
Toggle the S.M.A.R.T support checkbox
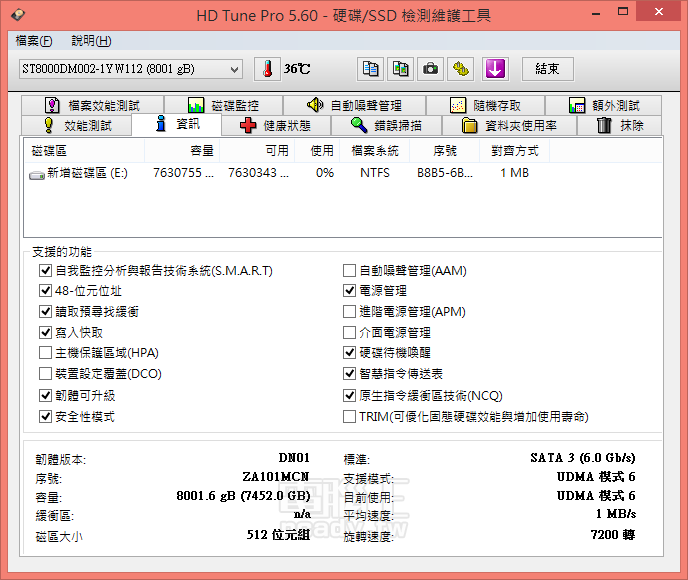[46, 270]
